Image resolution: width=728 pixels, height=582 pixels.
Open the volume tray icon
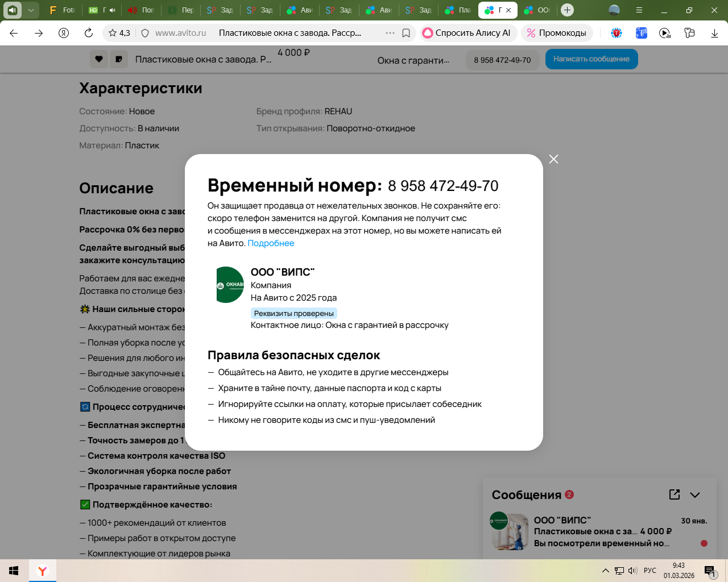click(x=632, y=571)
